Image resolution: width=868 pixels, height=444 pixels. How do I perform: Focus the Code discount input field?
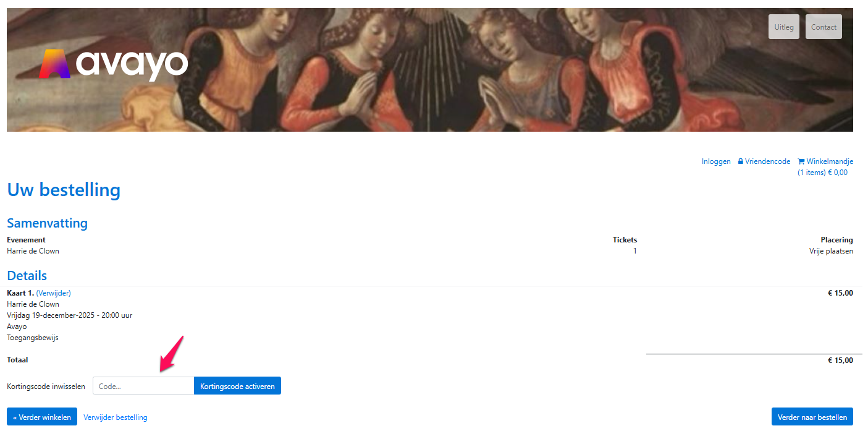143,386
